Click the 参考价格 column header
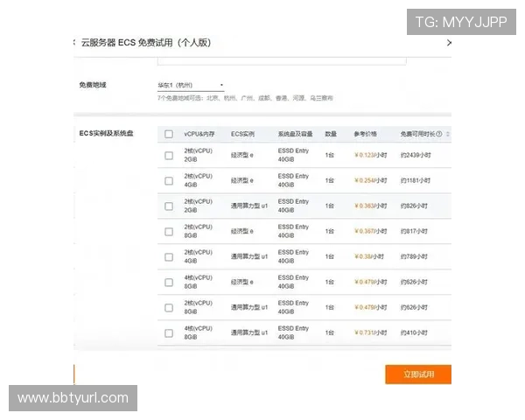The width and height of the screenshot is (525, 420). tap(365, 134)
